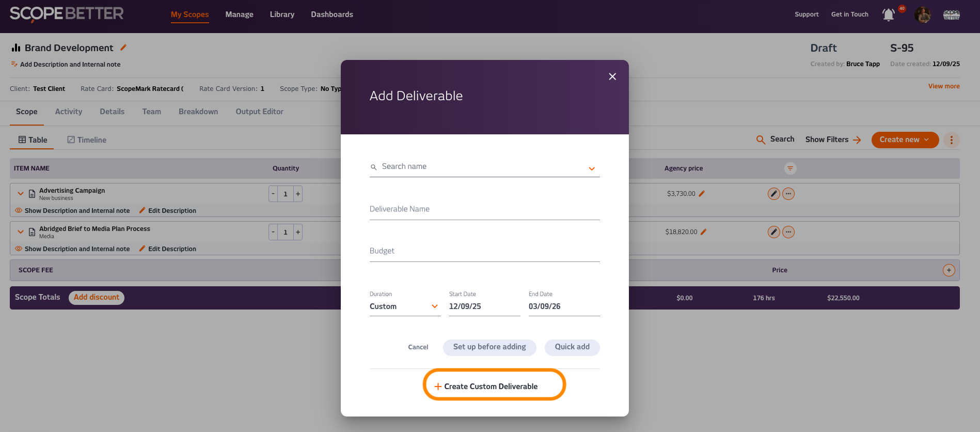The image size is (980, 432).
Task: Open more options for Abridged Brief row
Action: point(788,232)
